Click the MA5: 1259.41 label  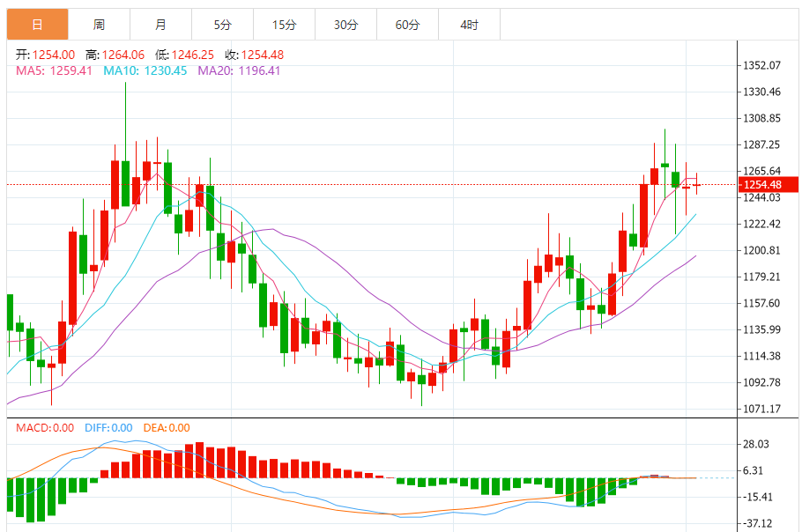pos(54,70)
